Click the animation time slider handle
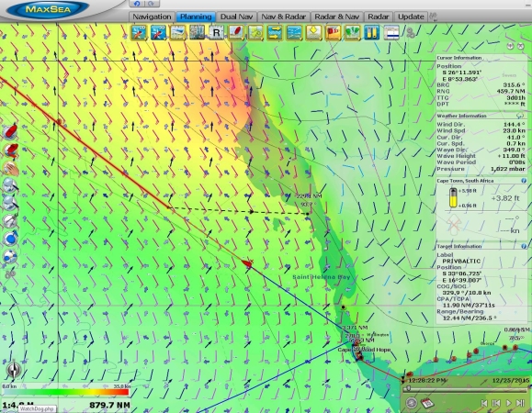 coord(409,389)
